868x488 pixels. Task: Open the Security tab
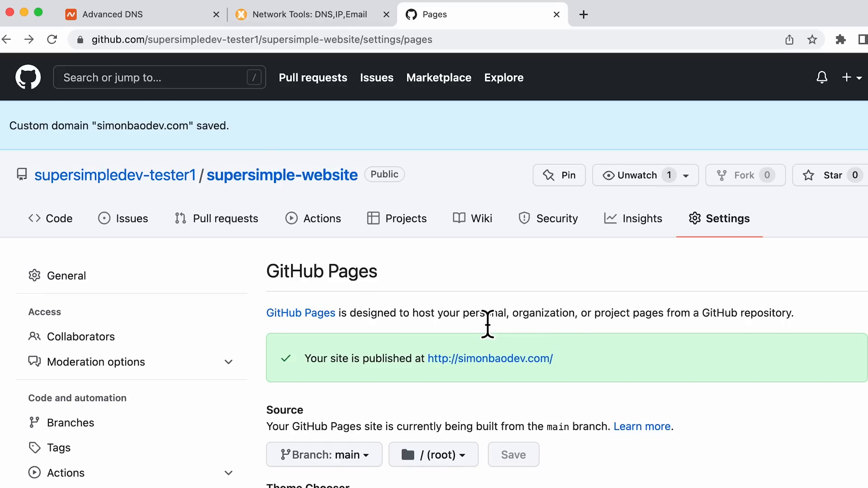(548, 218)
